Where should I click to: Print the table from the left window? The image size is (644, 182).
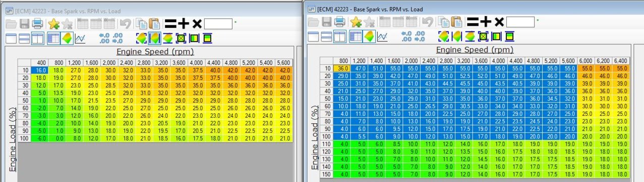[x=37, y=23]
